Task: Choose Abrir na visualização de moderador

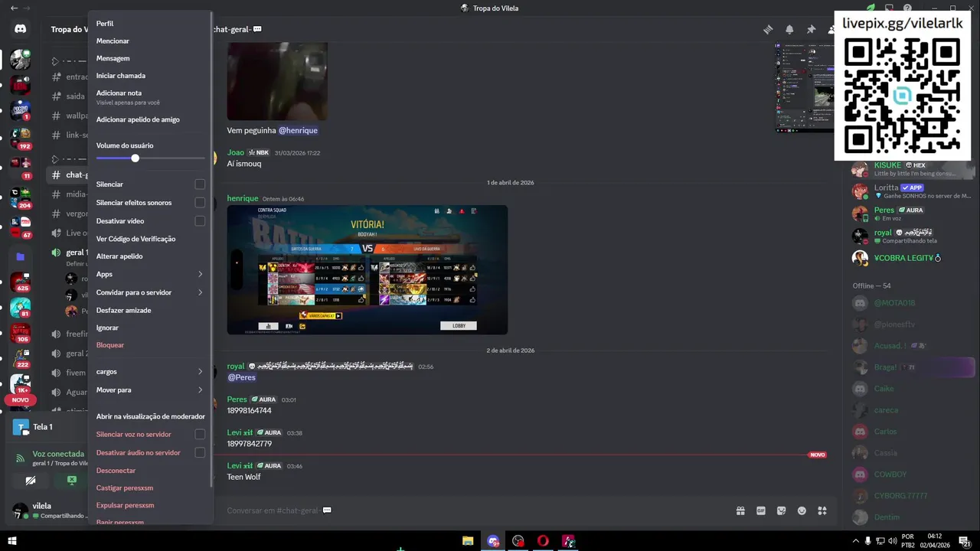Action: tap(150, 416)
